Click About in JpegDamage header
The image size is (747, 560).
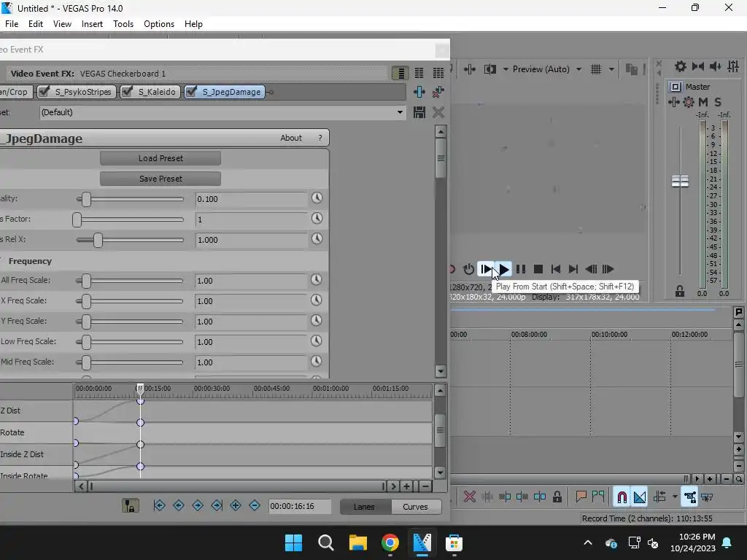pos(291,138)
